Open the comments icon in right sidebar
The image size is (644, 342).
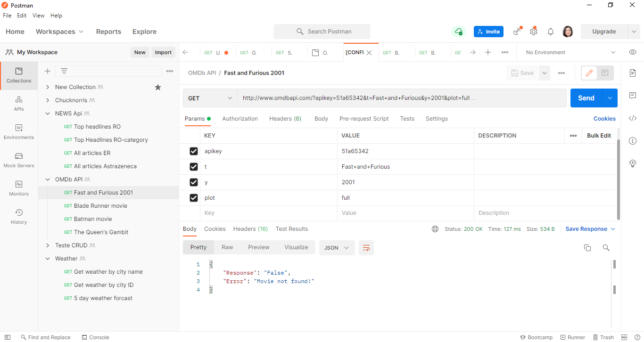[x=633, y=96]
